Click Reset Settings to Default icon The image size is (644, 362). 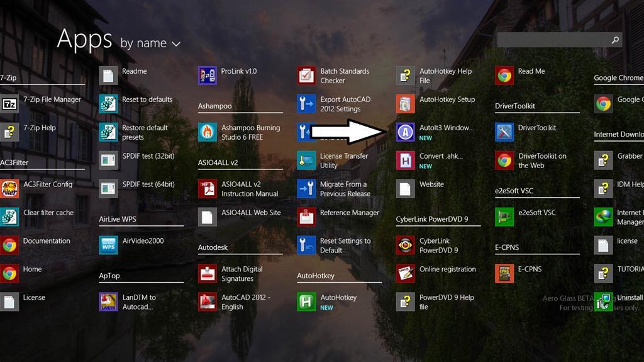pos(306,246)
